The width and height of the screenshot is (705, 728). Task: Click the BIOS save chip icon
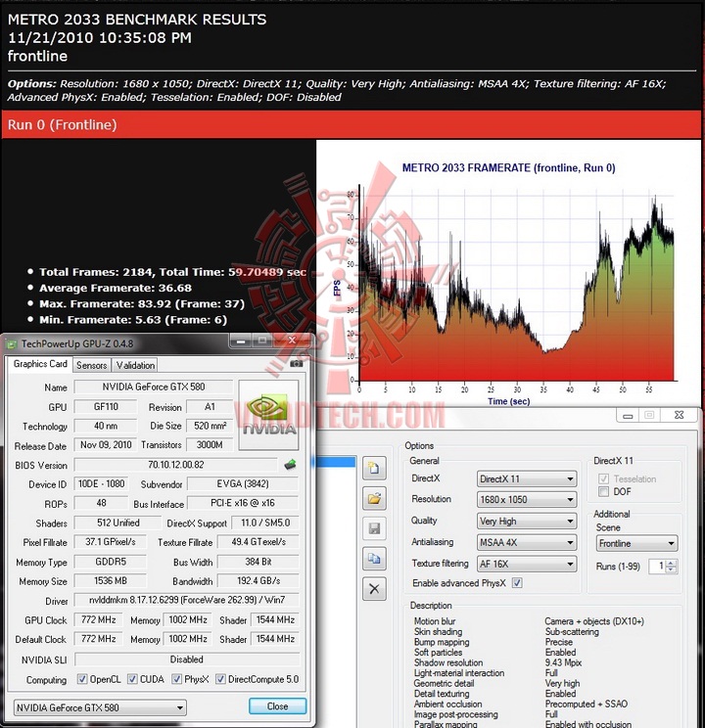pos(290,464)
